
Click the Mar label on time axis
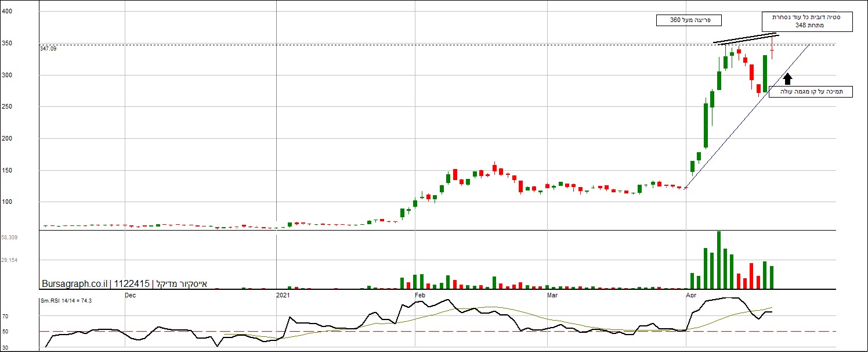coord(554,295)
